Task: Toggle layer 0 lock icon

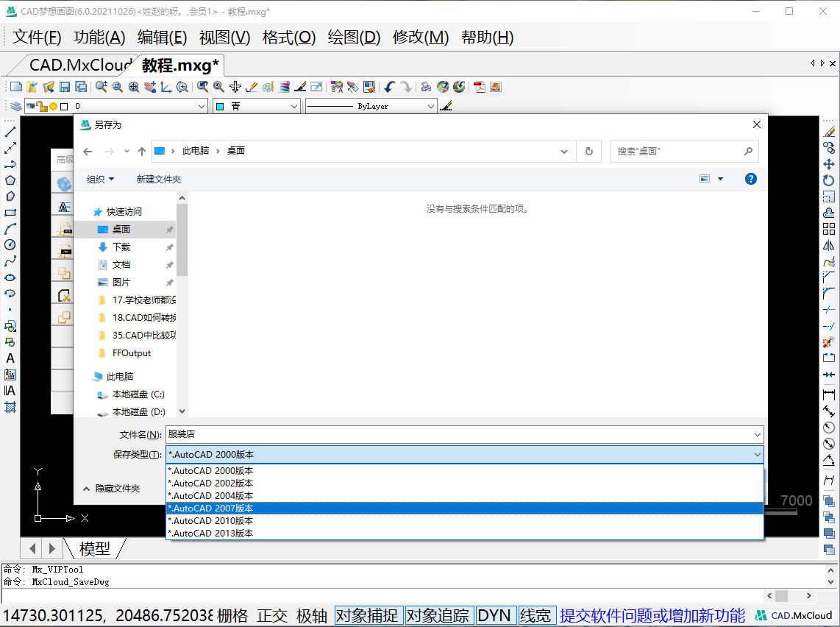Action: [x=43, y=106]
